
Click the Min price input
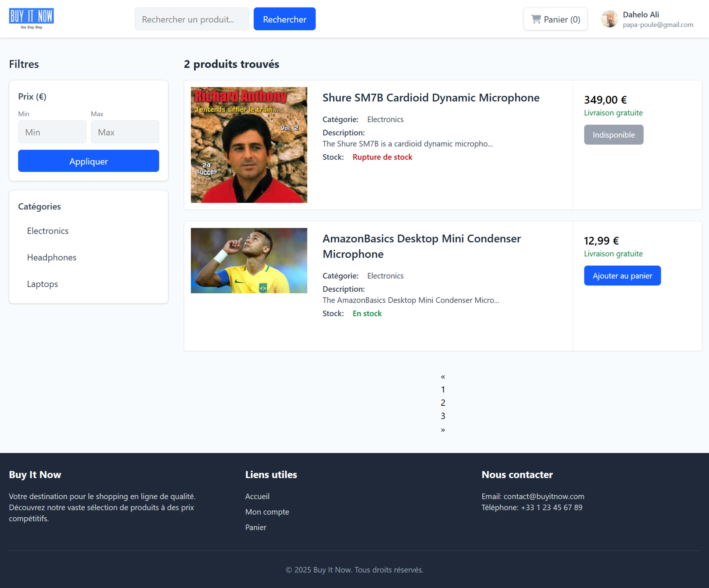click(52, 132)
